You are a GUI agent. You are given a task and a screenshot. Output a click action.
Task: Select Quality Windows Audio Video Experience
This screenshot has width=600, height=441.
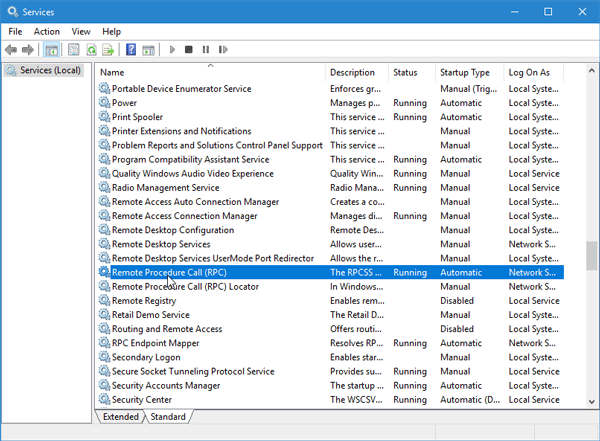(x=192, y=173)
